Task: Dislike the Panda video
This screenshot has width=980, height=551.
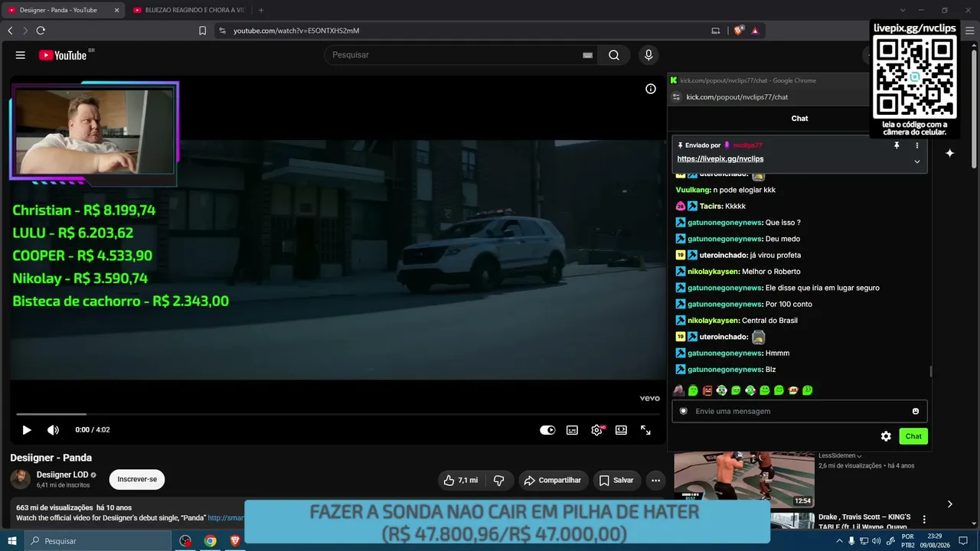Action: 499,481
